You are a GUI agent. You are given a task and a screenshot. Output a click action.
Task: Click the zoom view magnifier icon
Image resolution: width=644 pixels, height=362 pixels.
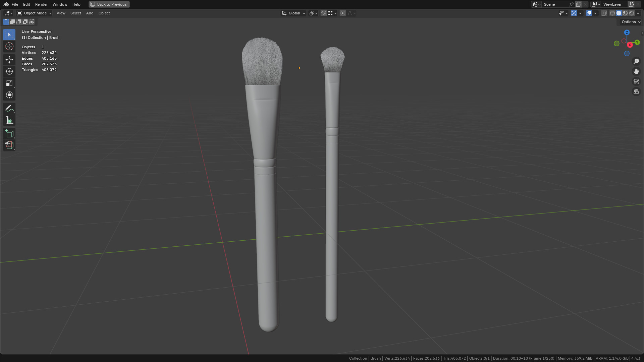click(636, 61)
